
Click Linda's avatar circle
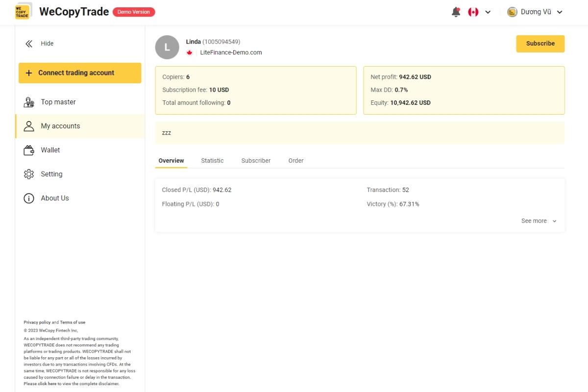pyautogui.click(x=167, y=48)
